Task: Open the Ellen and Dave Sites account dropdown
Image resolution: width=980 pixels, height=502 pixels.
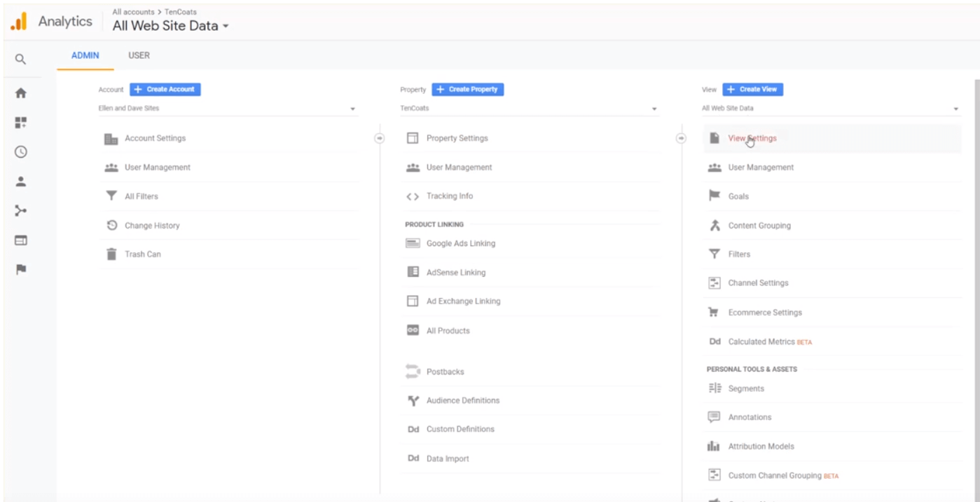Action: (x=228, y=109)
